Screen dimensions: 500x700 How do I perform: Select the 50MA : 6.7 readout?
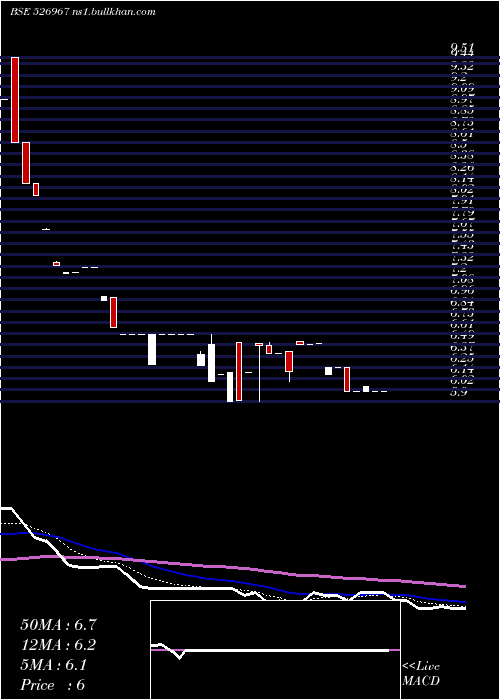pos(58,625)
